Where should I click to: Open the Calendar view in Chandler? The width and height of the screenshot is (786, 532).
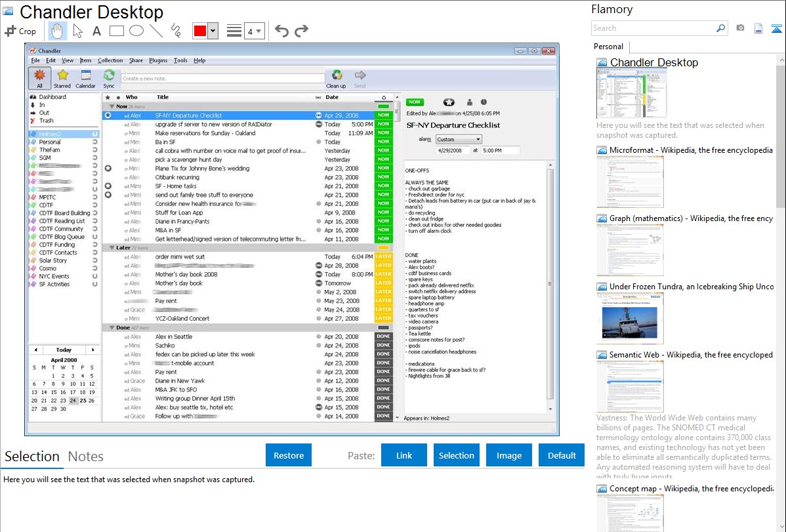86,79
